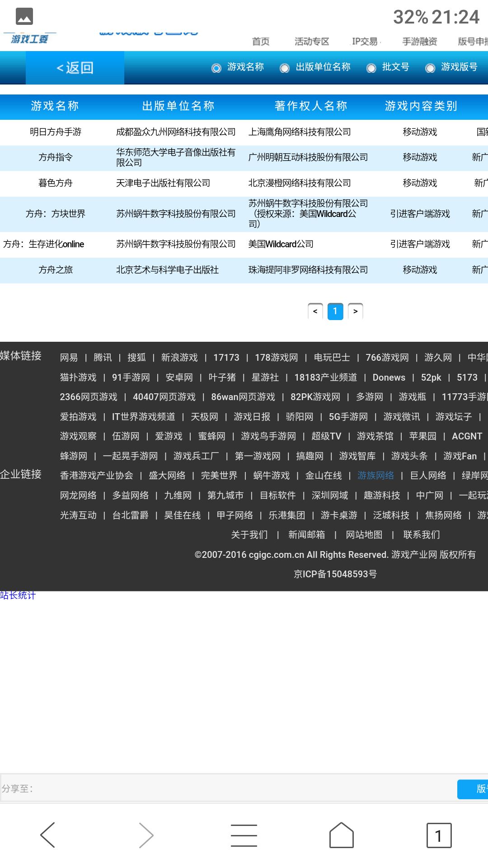This screenshot has width=488, height=868.
Task: Open the 第九城市 company link
Action: click(x=225, y=495)
